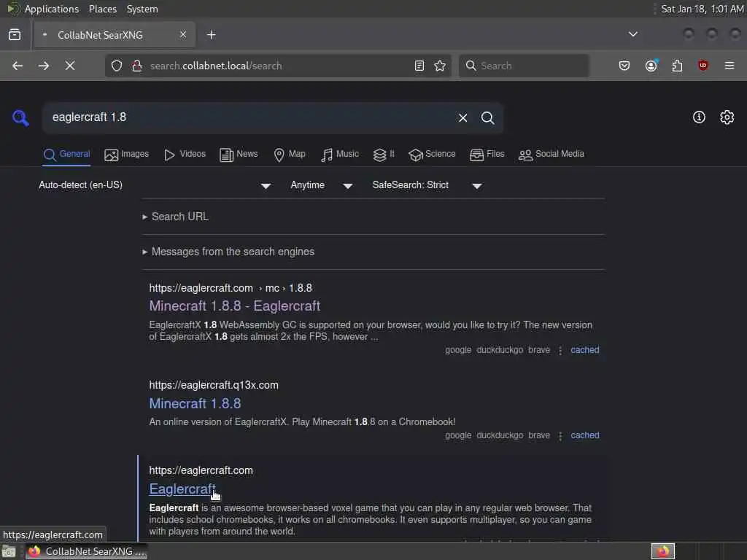Open more options for first result
The height and width of the screenshot is (560, 747).
(560, 351)
